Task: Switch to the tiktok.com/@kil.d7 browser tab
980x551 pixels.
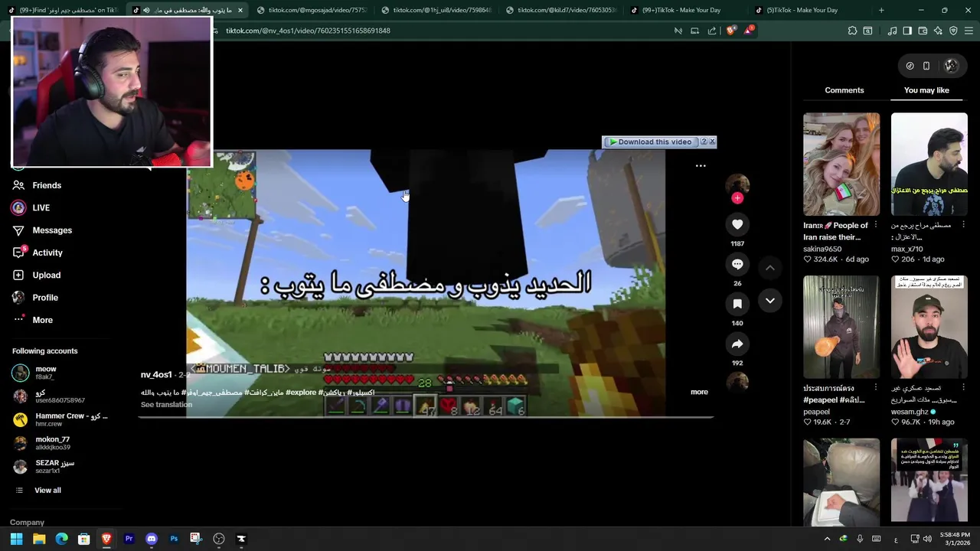Action: [x=561, y=10]
